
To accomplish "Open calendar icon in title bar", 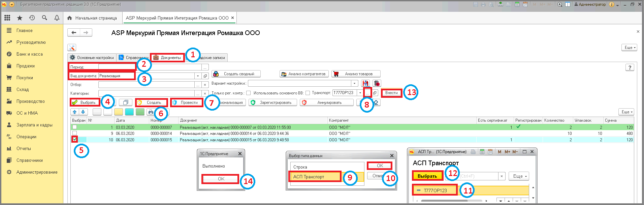I will tap(525, 4).
